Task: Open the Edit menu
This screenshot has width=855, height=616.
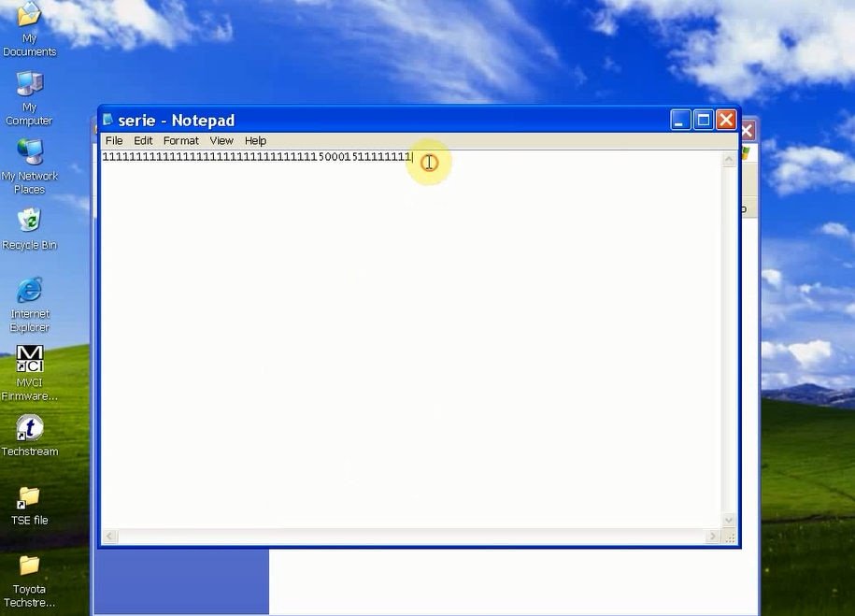Action: pyautogui.click(x=143, y=141)
